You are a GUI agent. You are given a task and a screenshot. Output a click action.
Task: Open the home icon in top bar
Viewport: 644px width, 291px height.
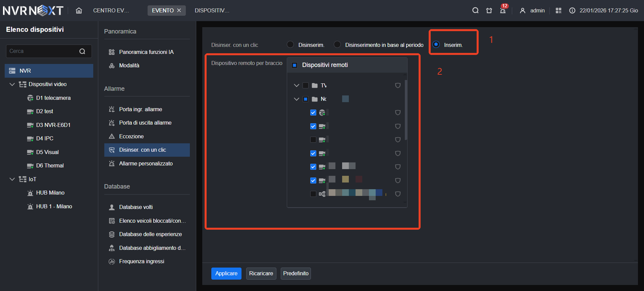pos(79,10)
